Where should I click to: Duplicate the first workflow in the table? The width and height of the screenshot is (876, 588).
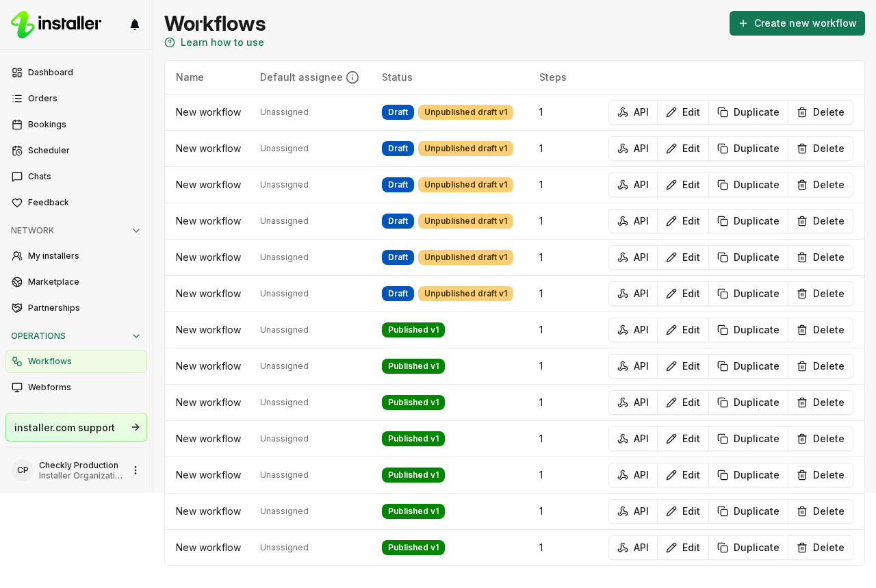[x=748, y=112]
